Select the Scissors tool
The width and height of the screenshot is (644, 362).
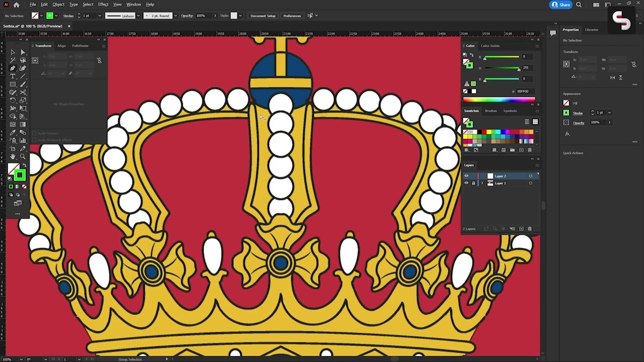click(23, 93)
